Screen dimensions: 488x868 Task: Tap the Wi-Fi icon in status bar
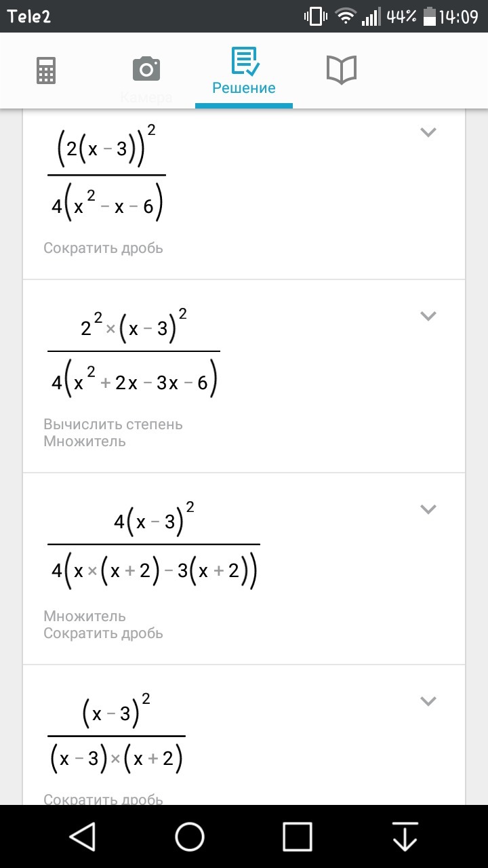346,16
